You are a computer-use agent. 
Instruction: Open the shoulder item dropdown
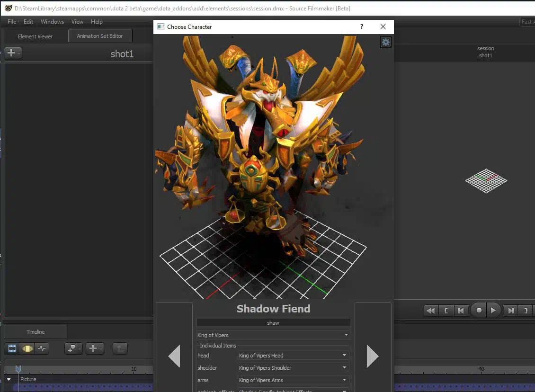tap(293, 368)
